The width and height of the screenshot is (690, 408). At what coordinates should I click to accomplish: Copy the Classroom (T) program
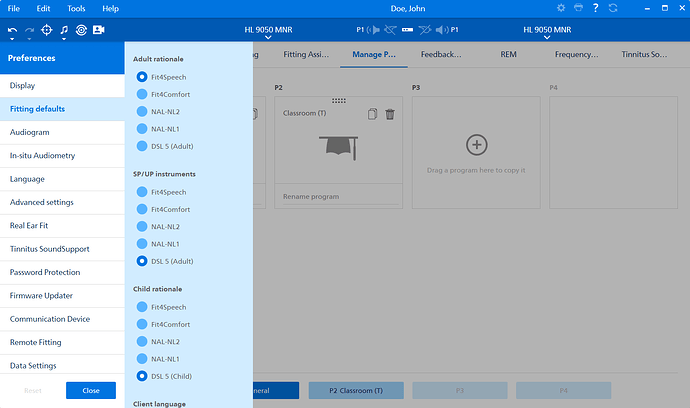tap(372, 114)
